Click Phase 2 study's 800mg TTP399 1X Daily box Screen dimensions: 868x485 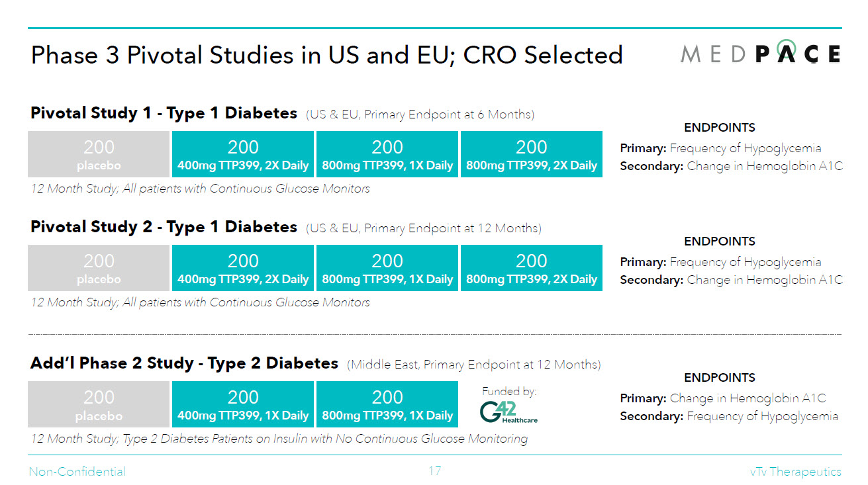(387, 404)
